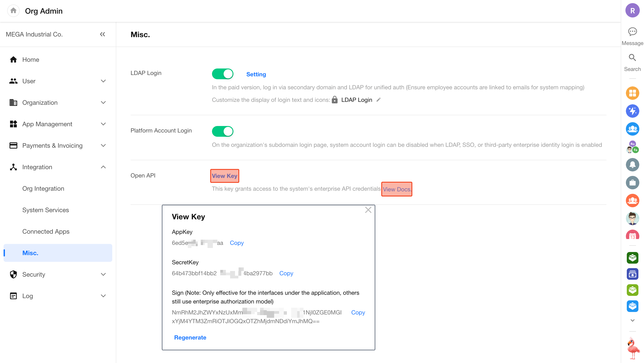This screenshot has height=363, width=644.
Task: Open the Message icon in right rail
Action: pos(632,32)
